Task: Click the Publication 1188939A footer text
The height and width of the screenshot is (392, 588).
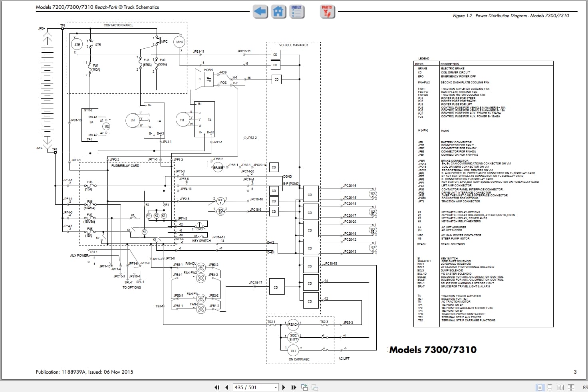Action: (x=84, y=372)
